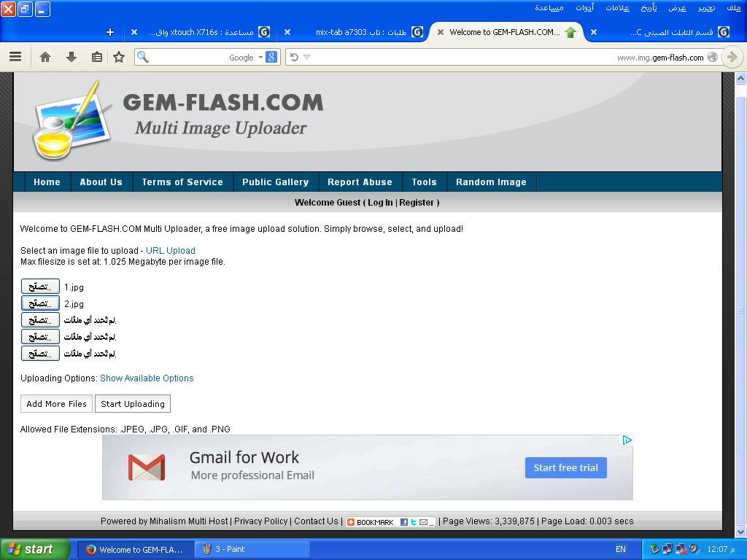Click the fifth file browse button
This screenshot has height=560, width=747.
(x=40, y=353)
